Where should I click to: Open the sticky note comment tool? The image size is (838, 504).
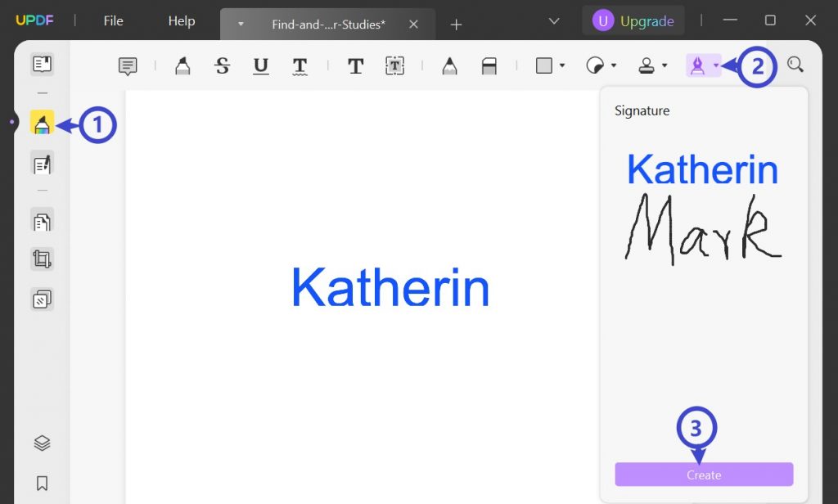click(127, 65)
